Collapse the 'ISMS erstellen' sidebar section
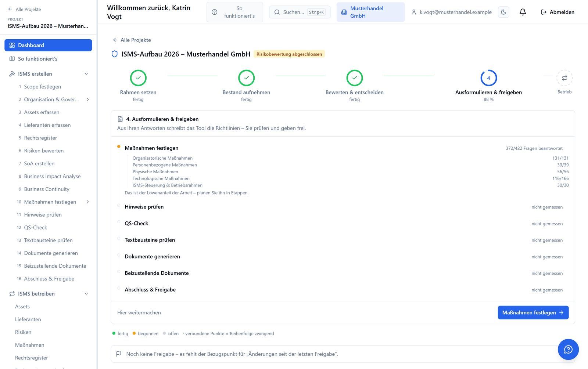The height and width of the screenshot is (369, 588). point(86,74)
